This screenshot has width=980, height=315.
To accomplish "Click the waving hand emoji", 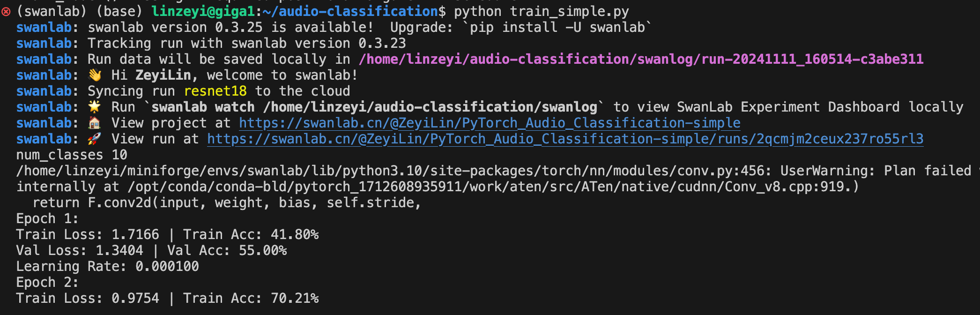I will coord(95,75).
